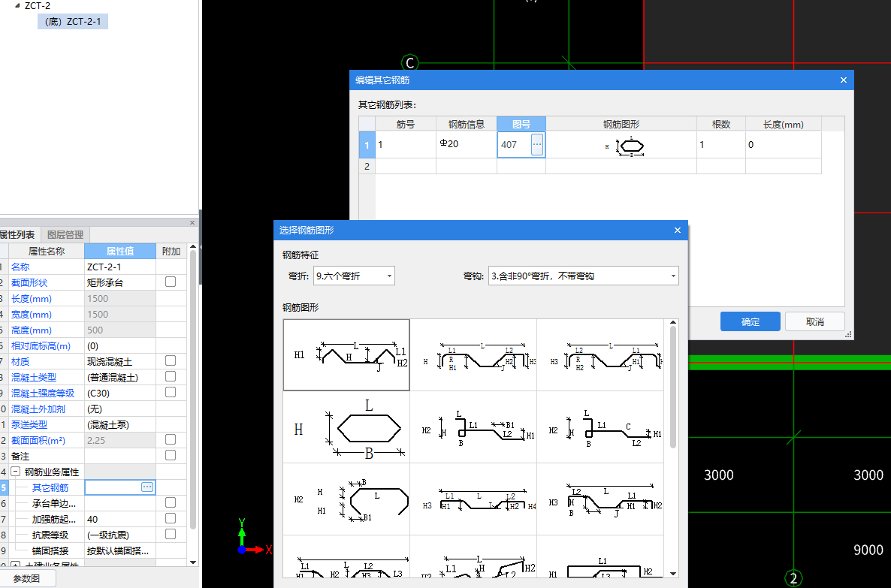Pick the rebar shape with H2 L1 B1 L2
The height and width of the screenshot is (588, 891).
(473, 427)
